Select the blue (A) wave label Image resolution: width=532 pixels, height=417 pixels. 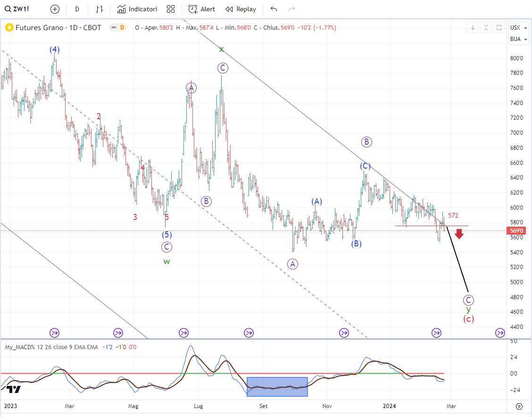click(316, 202)
